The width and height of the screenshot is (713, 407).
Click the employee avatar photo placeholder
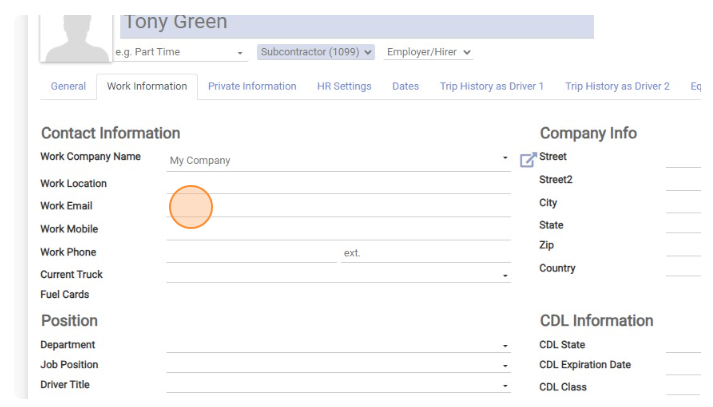76,38
